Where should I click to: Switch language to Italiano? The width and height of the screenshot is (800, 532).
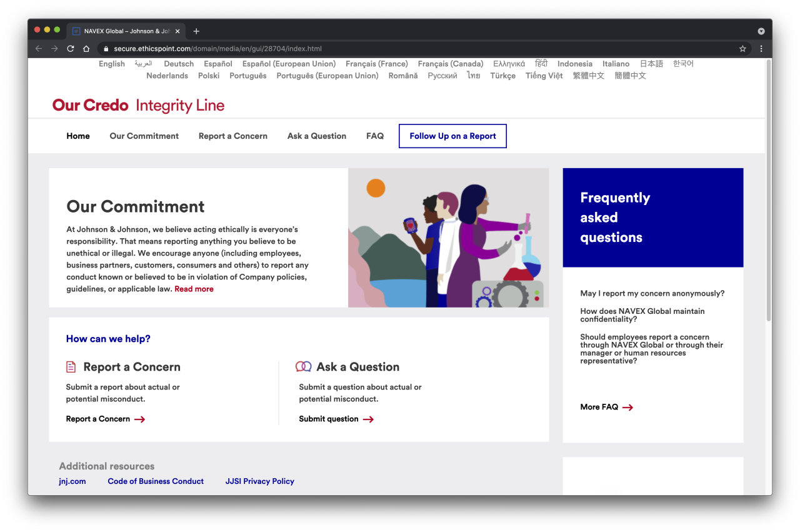tap(616, 64)
